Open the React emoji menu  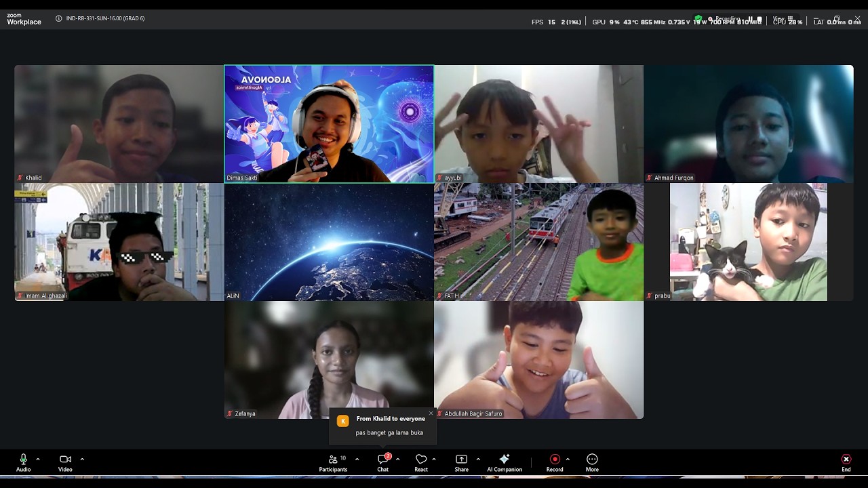tap(421, 463)
